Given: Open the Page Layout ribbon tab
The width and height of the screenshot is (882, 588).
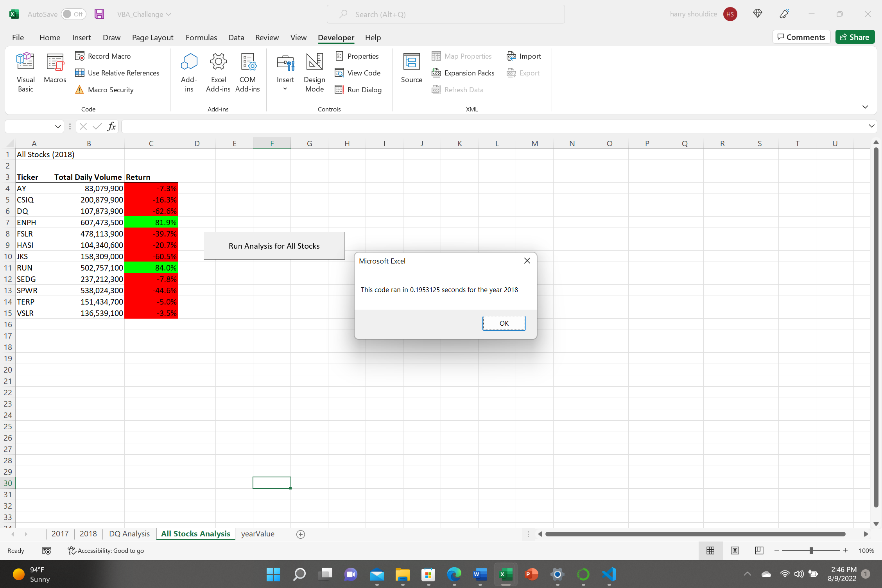Looking at the screenshot, I should tap(152, 38).
